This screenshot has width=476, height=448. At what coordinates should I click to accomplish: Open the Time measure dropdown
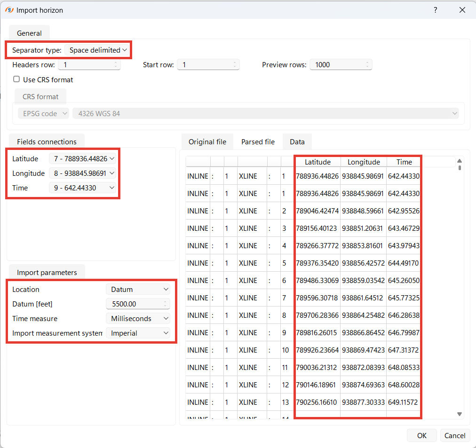(x=138, y=319)
